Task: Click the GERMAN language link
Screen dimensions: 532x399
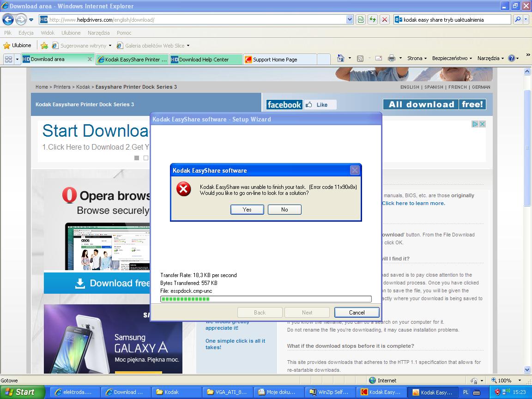Action: click(481, 87)
